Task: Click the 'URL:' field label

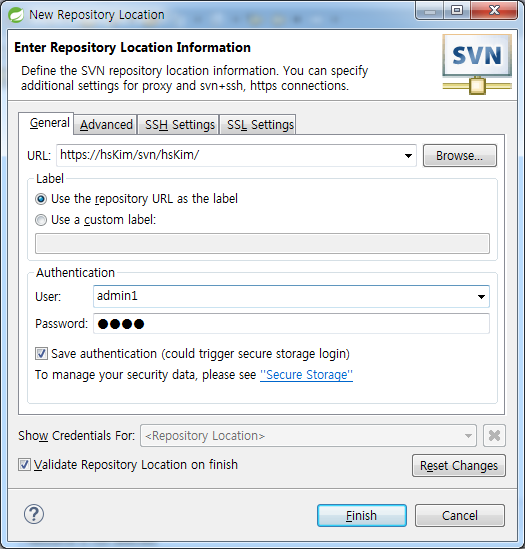Action: click(x=39, y=155)
